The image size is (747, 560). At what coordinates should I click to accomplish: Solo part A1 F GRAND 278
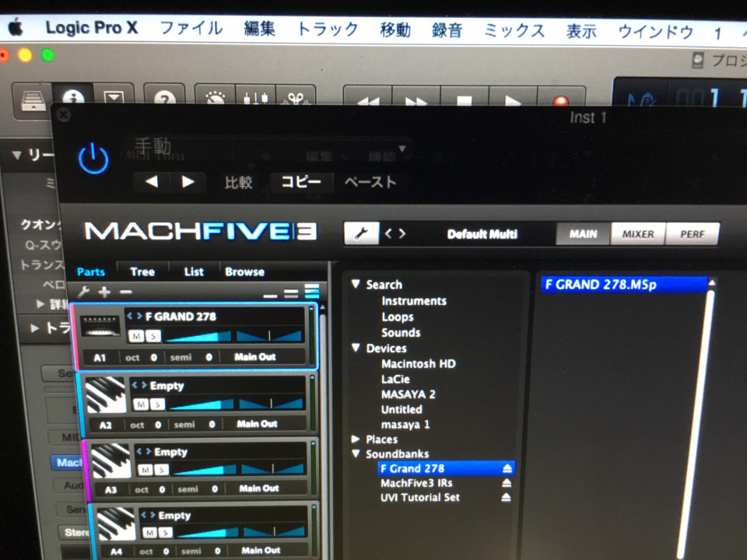(x=153, y=336)
